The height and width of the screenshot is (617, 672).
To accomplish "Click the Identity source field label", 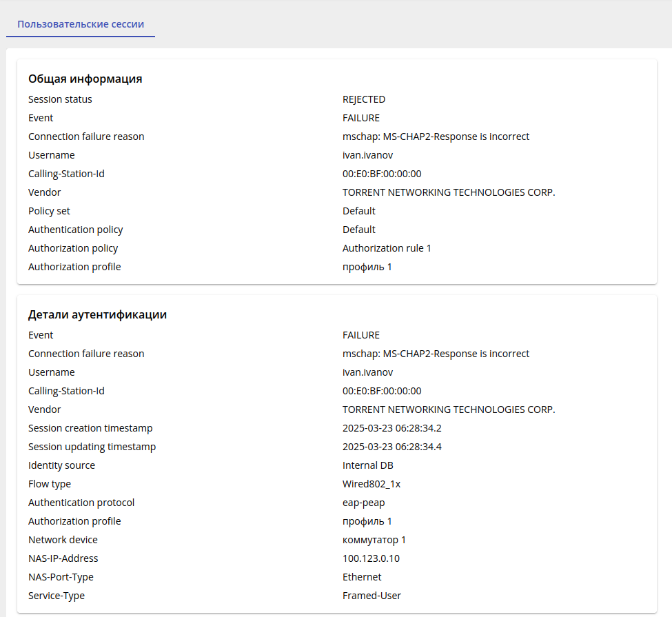I will point(61,465).
